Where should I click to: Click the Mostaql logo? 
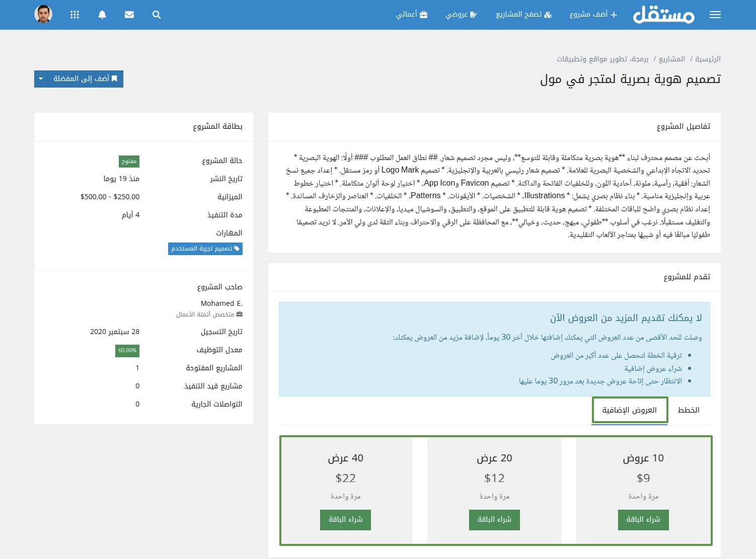pos(664,15)
